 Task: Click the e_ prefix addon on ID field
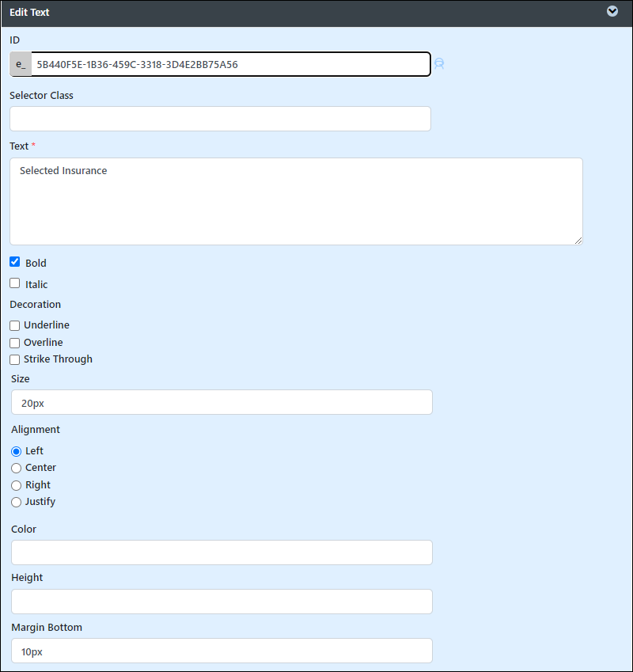pyautogui.click(x=21, y=64)
